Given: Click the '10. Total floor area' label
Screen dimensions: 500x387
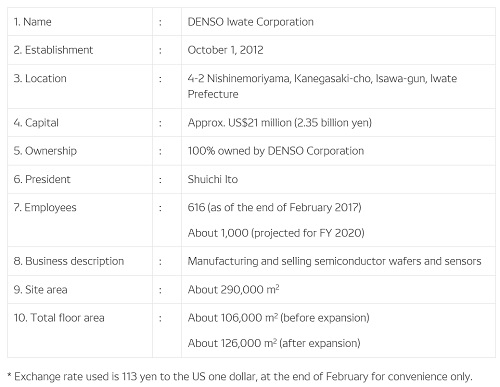Looking at the screenshot, I should click(59, 318).
